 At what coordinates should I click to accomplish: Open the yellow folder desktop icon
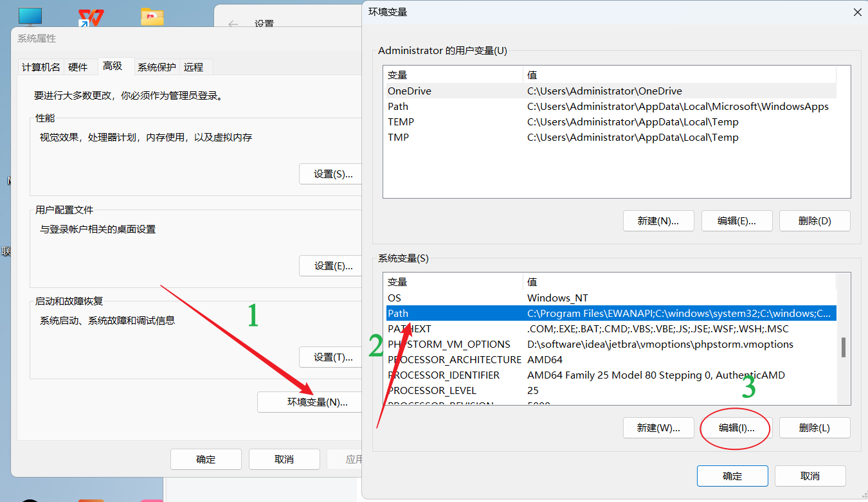152,16
